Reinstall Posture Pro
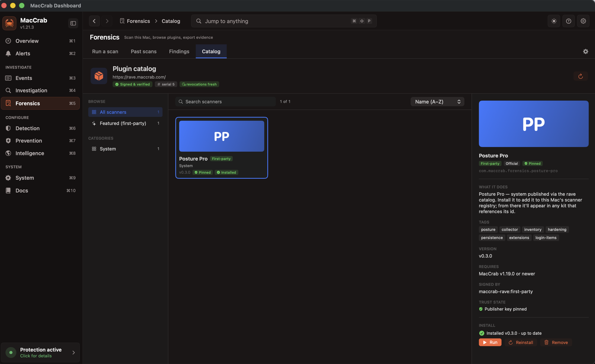595x364 pixels. [x=521, y=342]
